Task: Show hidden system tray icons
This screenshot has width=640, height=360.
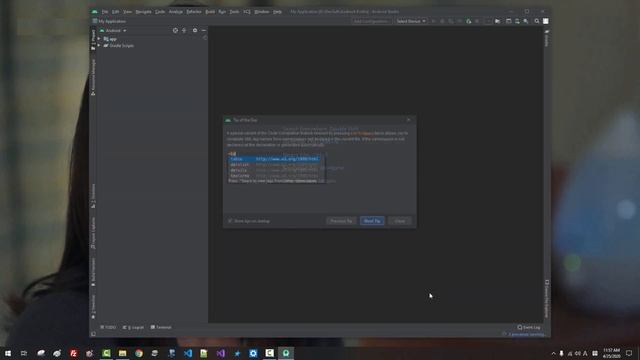Action: click(553, 353)
